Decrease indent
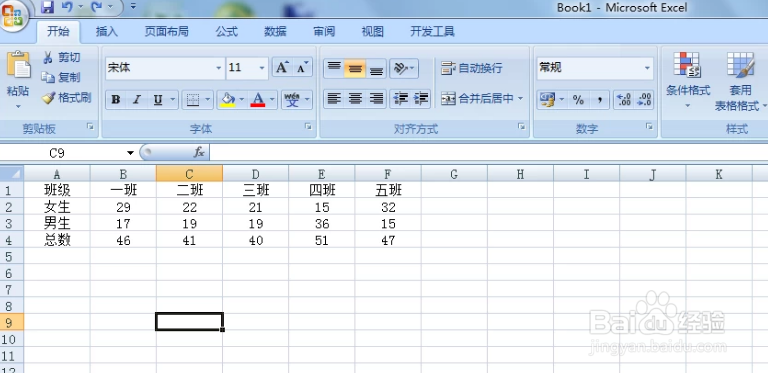This screenshot has width=768, height=373. (401, 99)
